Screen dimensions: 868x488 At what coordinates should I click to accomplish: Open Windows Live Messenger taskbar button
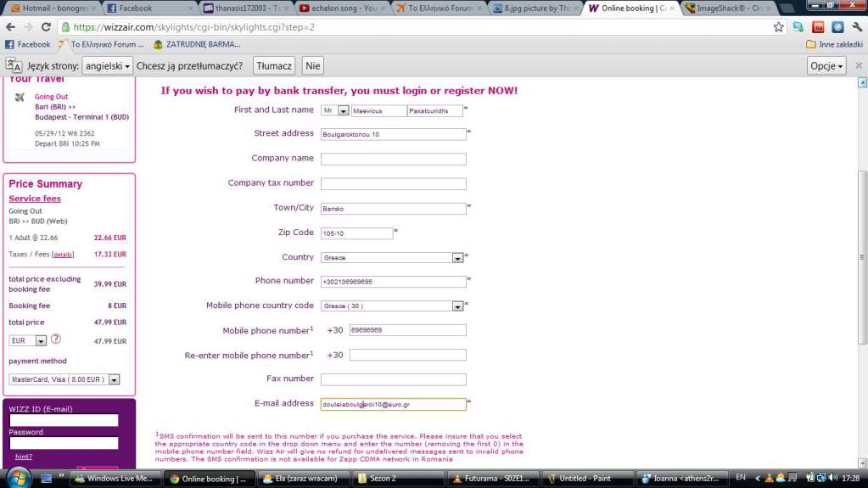tap(116, 479)
